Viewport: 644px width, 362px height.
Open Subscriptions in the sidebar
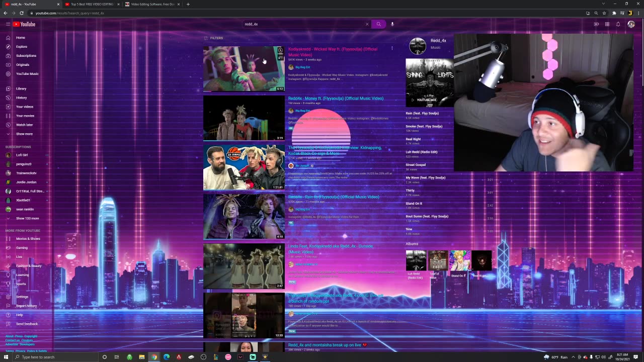coord(26,56)
